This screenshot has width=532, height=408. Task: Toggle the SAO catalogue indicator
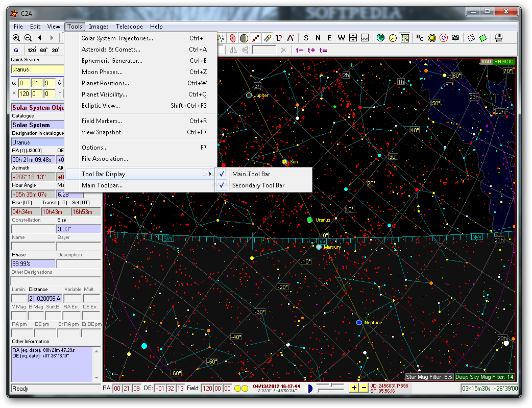(x=486, y=62)
